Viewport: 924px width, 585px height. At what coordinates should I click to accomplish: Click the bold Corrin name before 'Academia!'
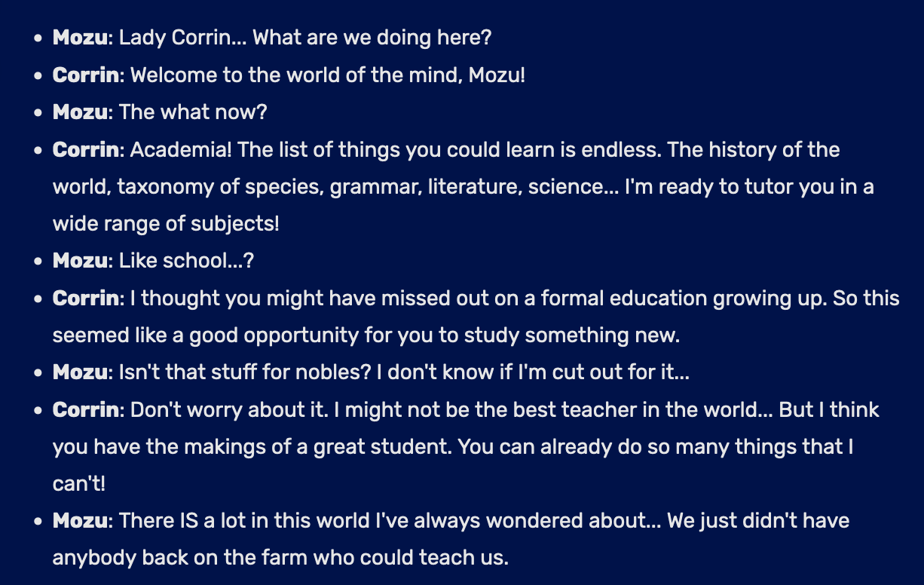point(85,149)
